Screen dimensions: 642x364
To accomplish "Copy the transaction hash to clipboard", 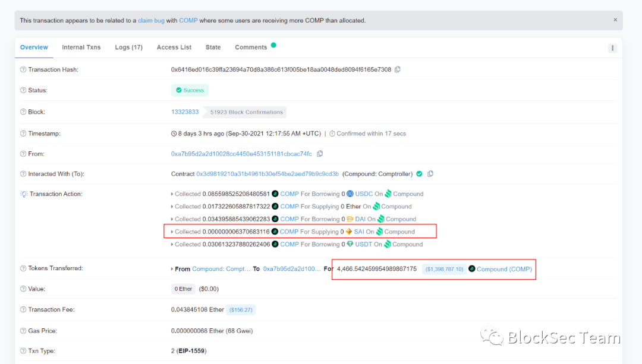I will 398,69.
